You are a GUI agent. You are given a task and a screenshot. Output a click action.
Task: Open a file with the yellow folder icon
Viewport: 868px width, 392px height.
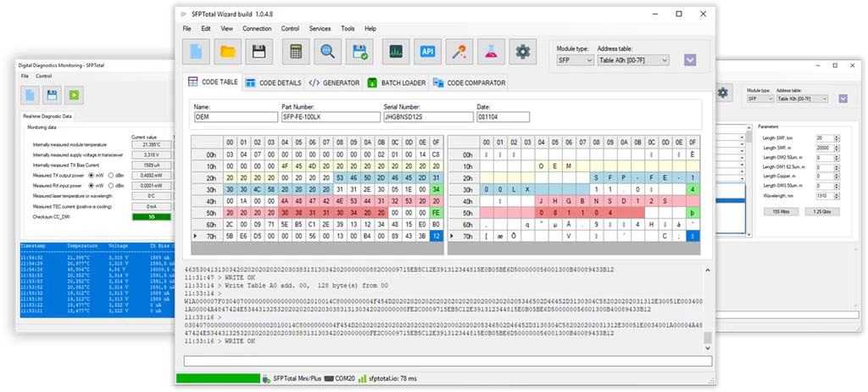point(227,52)
